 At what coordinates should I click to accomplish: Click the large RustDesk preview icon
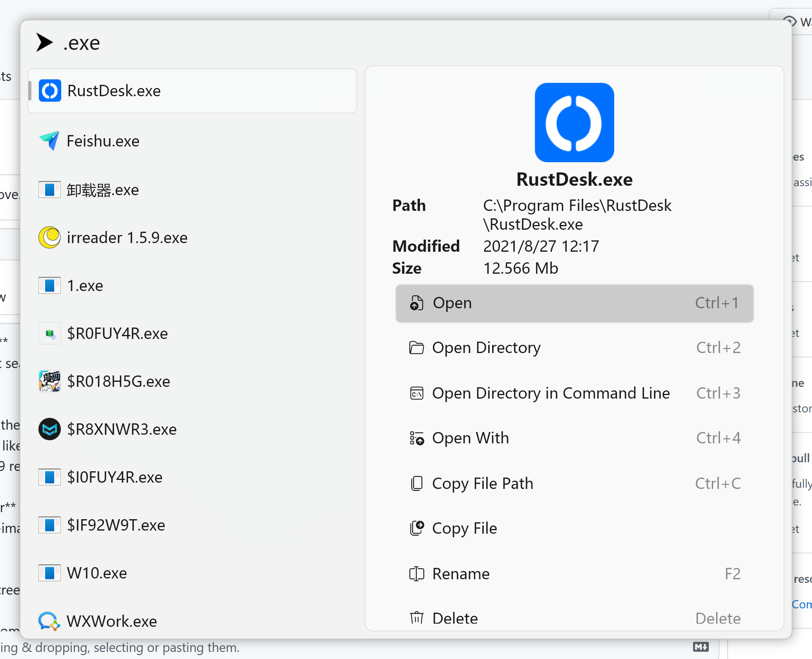click(x=574, y=123)
